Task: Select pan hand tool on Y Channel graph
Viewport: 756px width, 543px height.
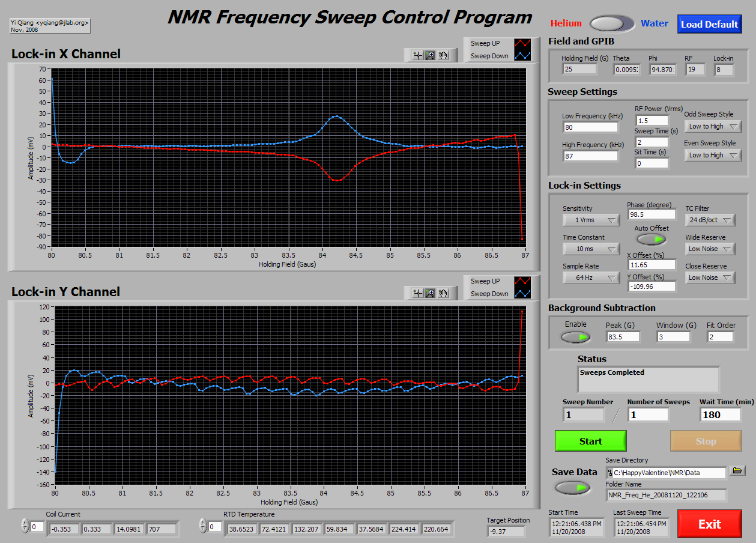Action: [443, 293]
